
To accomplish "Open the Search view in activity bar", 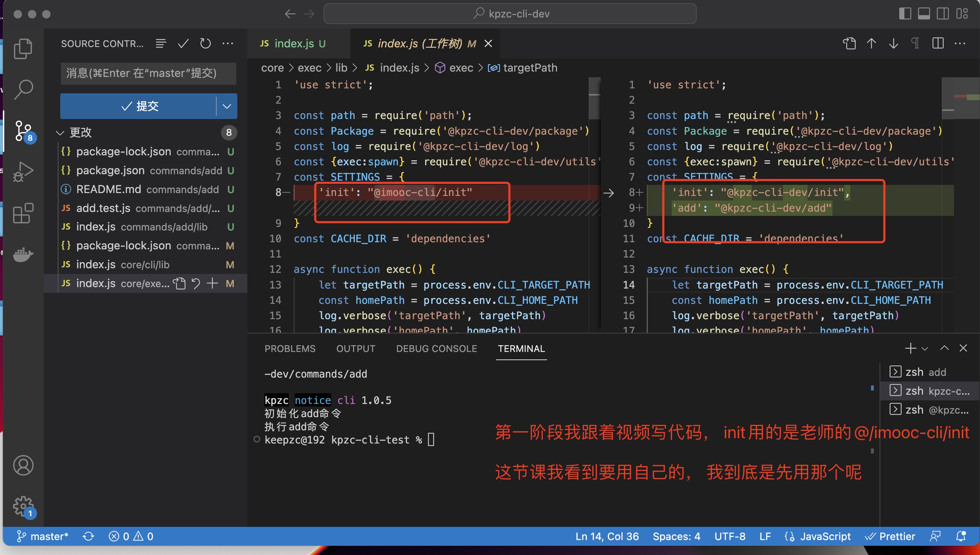I will pyautogui.click(x=23, y=89).
